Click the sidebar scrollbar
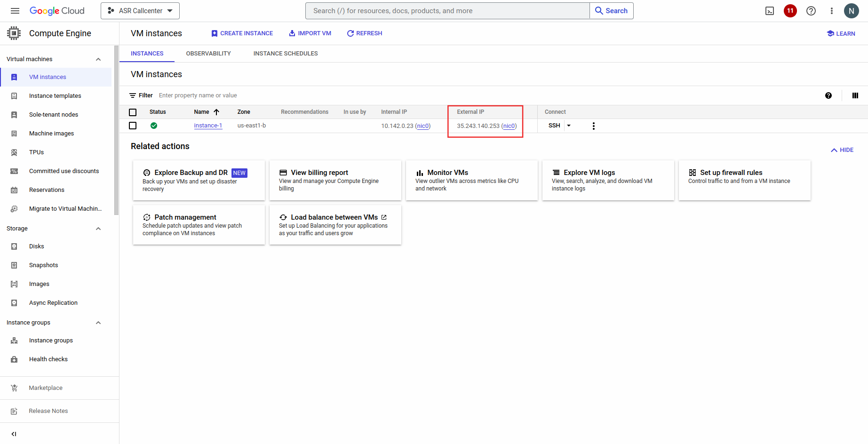The height and width of the screenshot is (444, 868). point(116,130)
